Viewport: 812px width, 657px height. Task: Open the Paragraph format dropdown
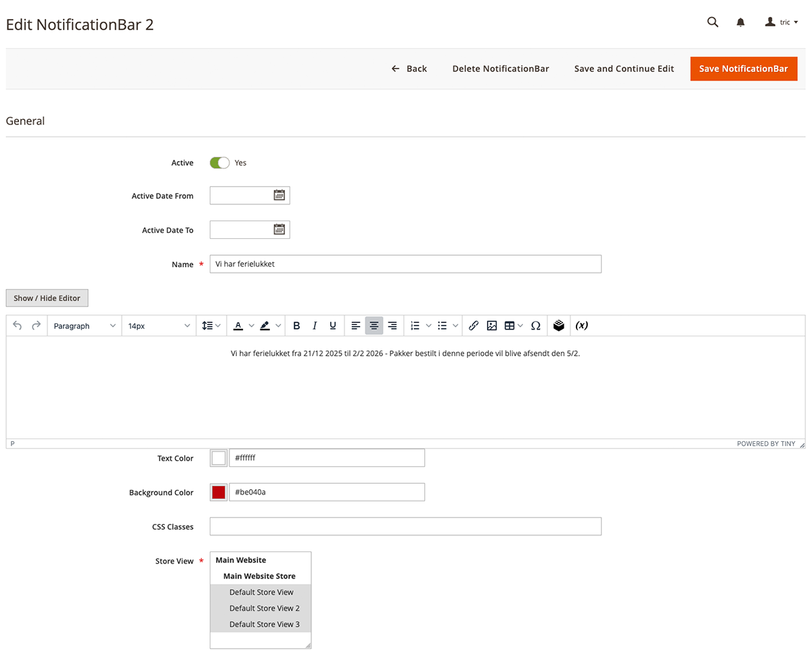(85, 325)
